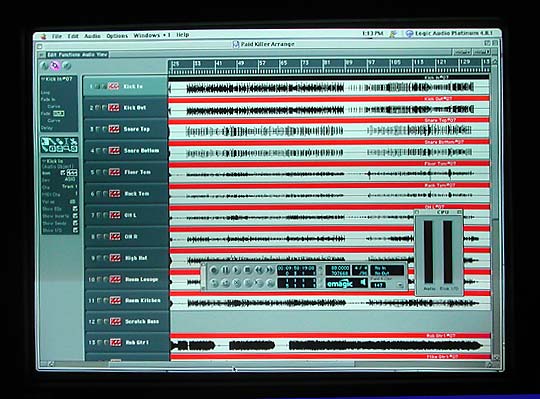540x399 pixels.
Task: Click the record button in the transport
Action: [x=214, y=270]
